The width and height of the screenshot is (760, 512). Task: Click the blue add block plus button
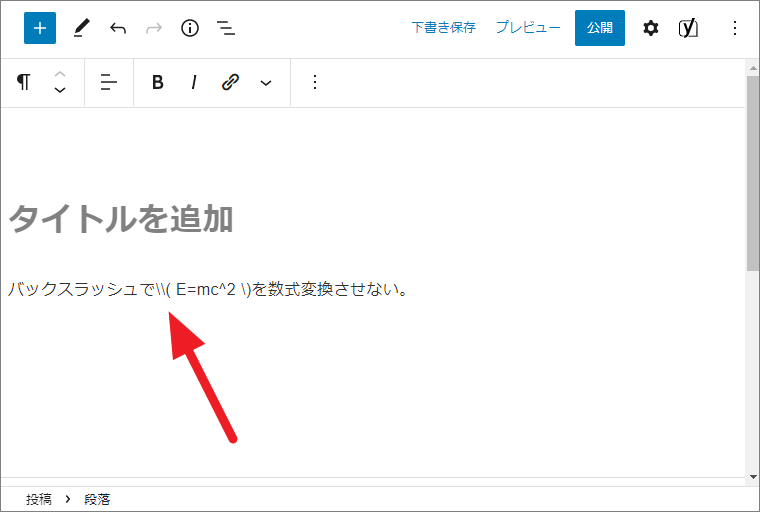pos(40,28)
